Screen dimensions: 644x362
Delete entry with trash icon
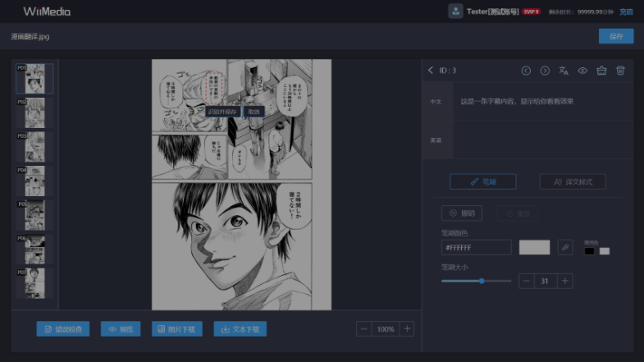click(620, 71)
